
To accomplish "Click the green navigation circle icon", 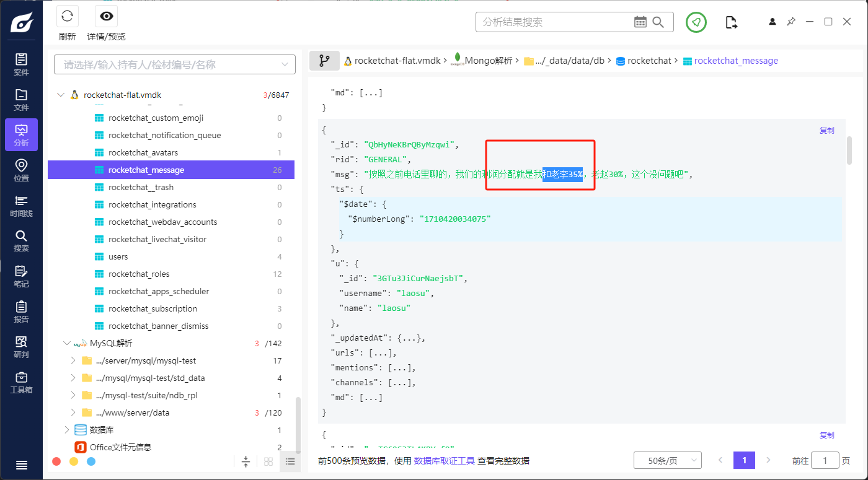I will (x=696, y=22).
